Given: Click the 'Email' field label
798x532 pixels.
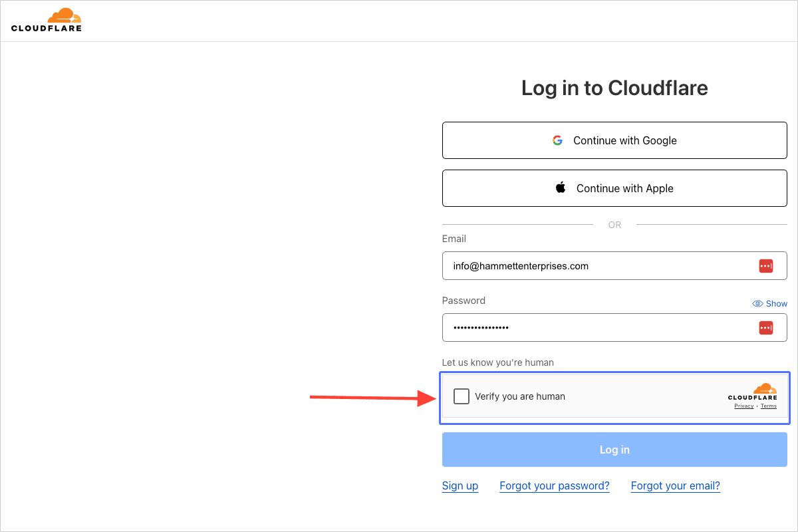Looking at the screenshot, I should [x=454, y=239].
